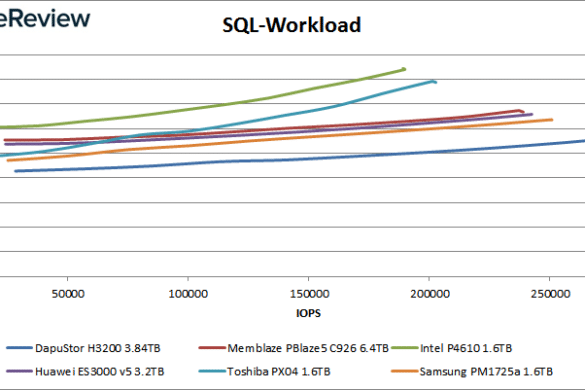This screenshot has height=390, width=585.
Task: Click the end point of the red Memblaze curve
Action: coord(522,111)
